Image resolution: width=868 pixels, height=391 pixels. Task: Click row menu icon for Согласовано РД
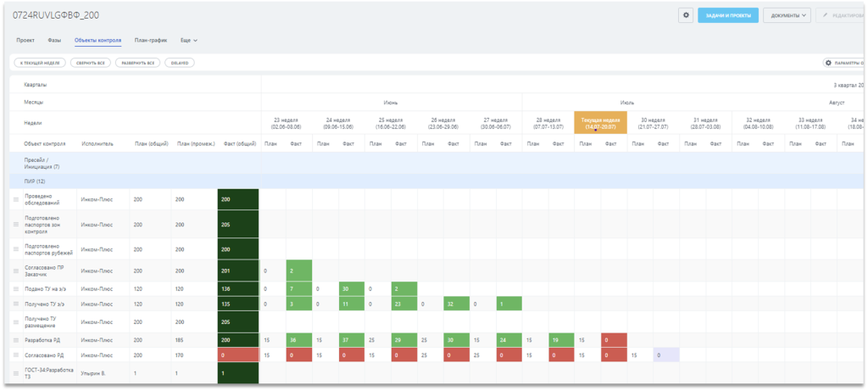15,355
